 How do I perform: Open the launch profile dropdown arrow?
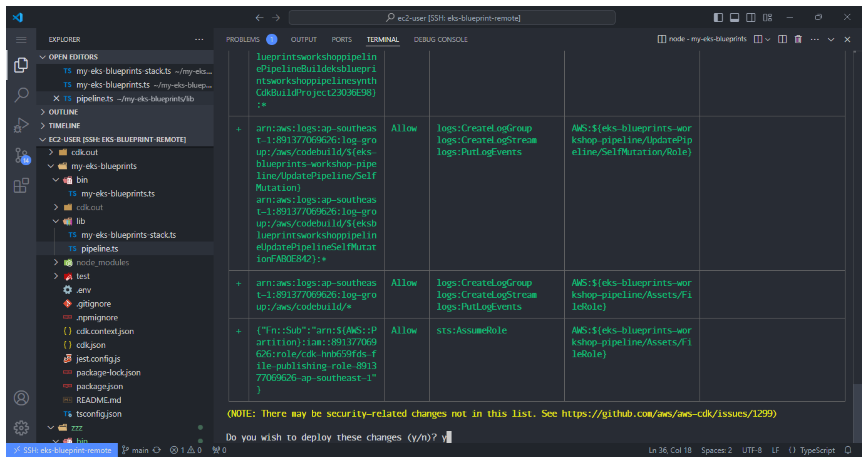768,39
